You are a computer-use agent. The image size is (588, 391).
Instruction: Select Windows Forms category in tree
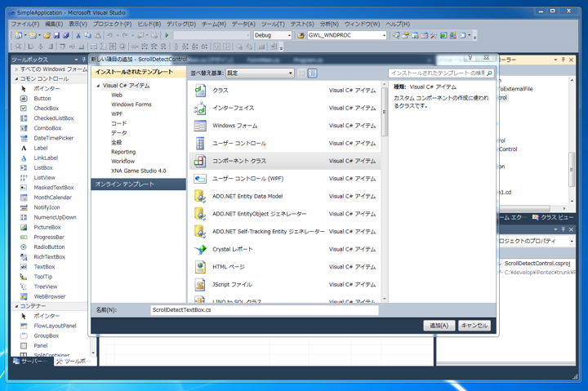tap(131, 104)
